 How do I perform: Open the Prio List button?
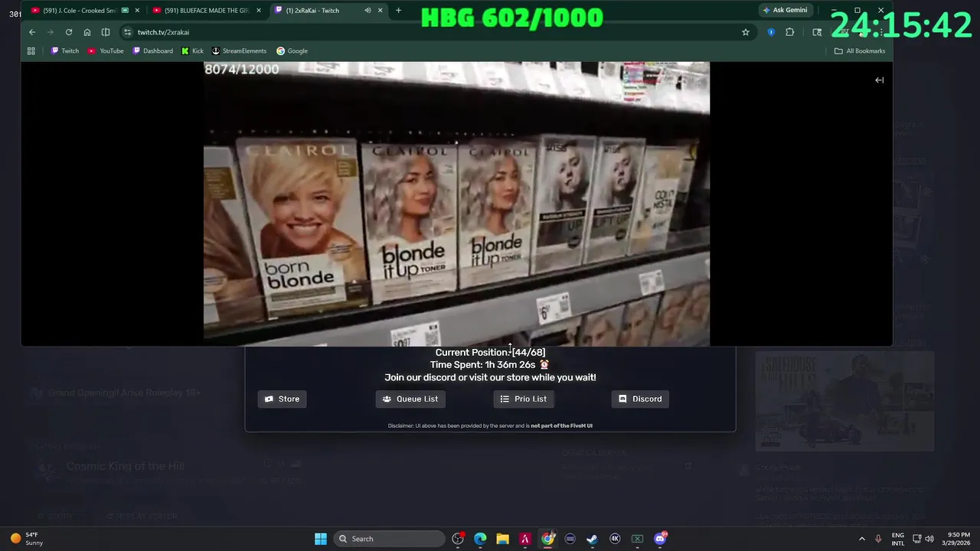524,399
